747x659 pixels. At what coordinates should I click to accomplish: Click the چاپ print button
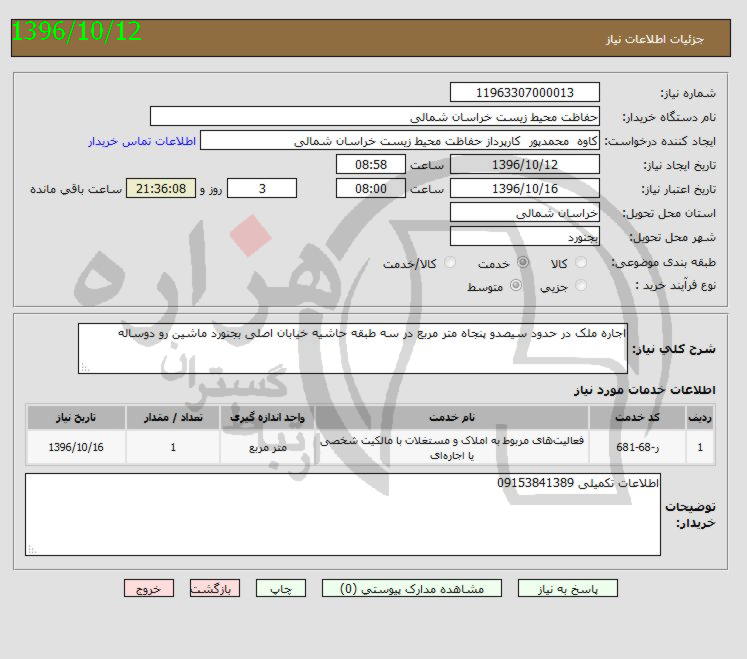[281, 588]
